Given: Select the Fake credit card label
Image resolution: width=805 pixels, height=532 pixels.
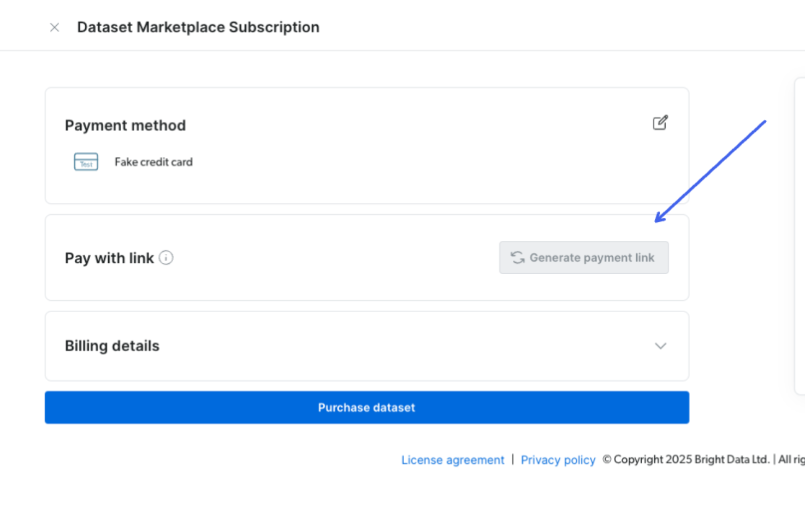Looking at the screenshot, I should [153, 162].
